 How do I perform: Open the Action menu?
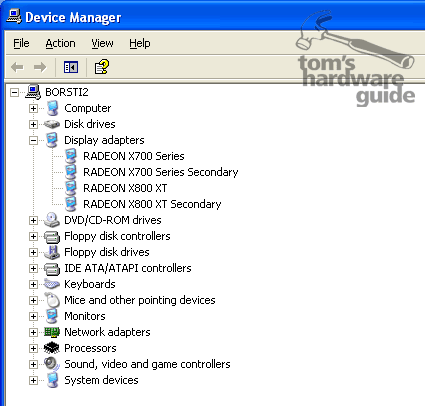click(60, 43)
